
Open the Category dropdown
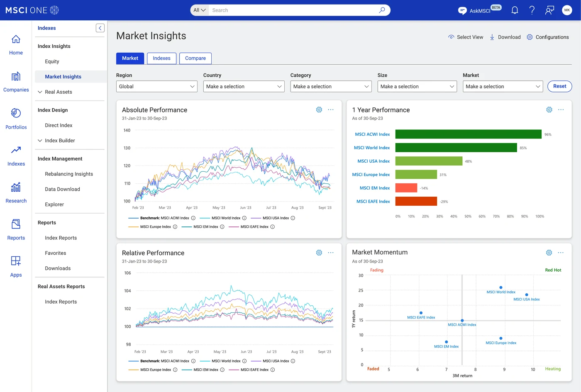point(331,86)
